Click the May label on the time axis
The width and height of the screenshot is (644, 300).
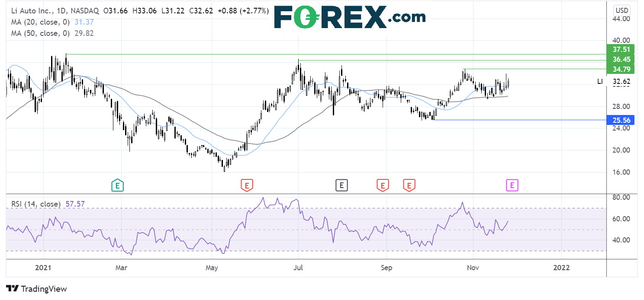pos(211,268)
